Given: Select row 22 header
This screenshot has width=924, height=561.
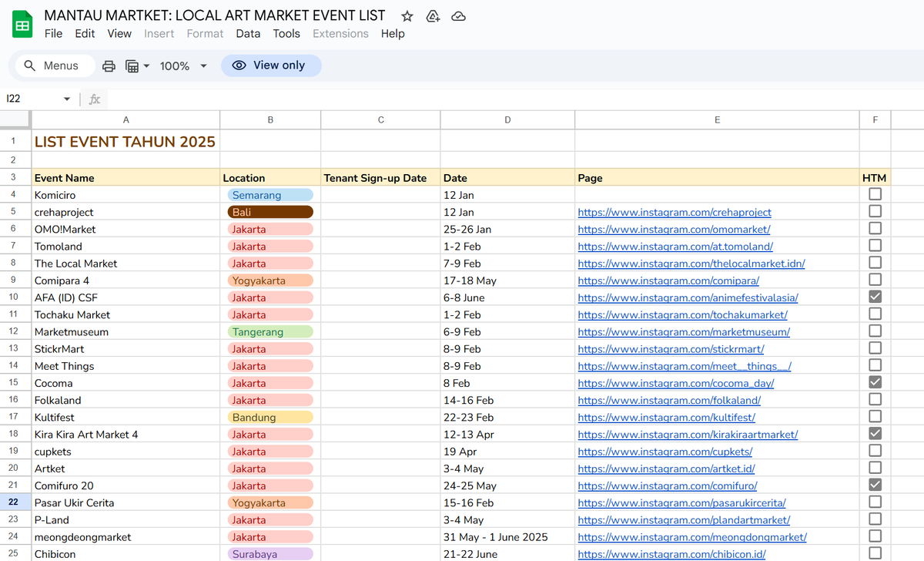Looking at the screenshot, I should pyautogui.click(x=14, y=502).
